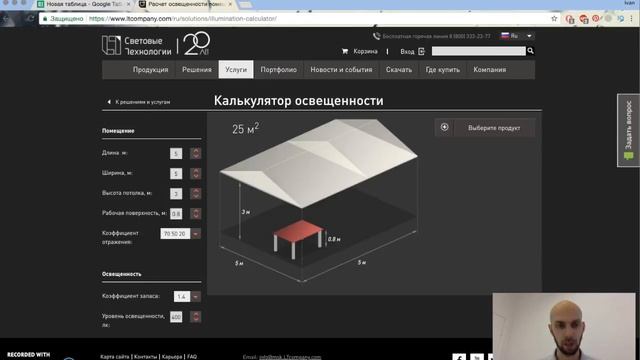Click the Facebook icon in the footer
640x360 pixels.
coord(459,357)
